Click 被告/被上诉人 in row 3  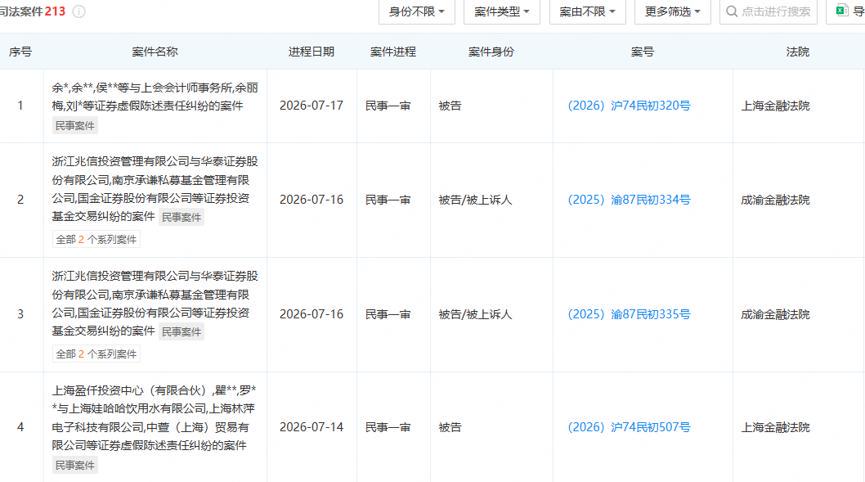tap(475, 314)
